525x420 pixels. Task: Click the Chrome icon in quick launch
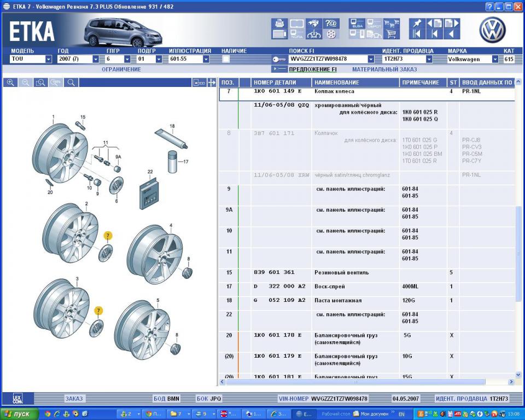point(48,414)
